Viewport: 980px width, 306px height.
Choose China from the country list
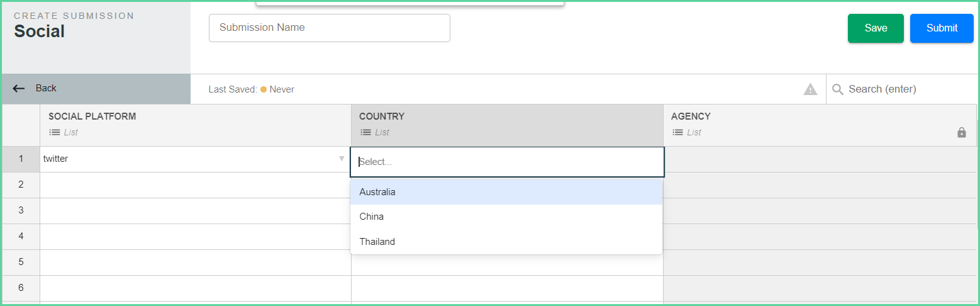click(506, 217)
